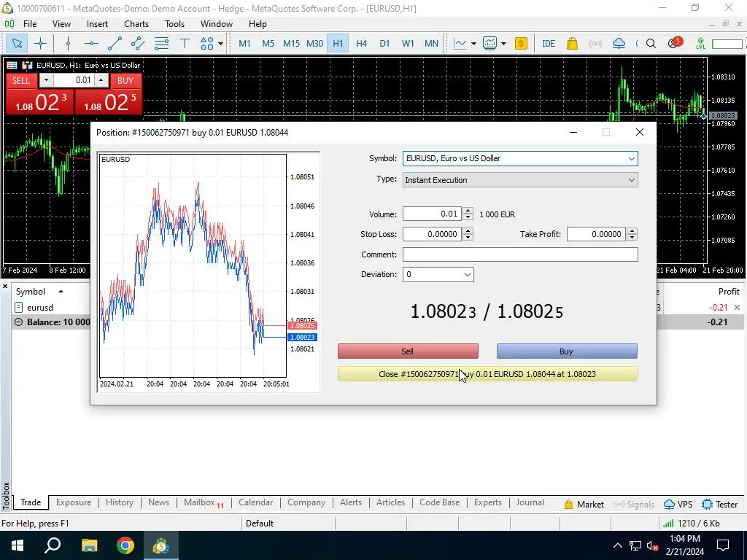The height and width of the screenshot is (560, 747).
Task: Draw a horizontal line tool
Action: click(x=91, y=44)
